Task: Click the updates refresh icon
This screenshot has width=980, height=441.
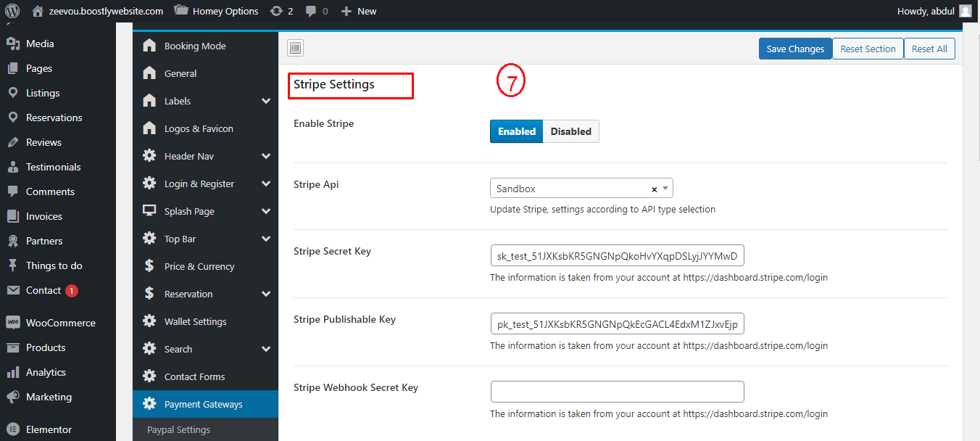Action: pyautogui.click(x=276, y=11)
